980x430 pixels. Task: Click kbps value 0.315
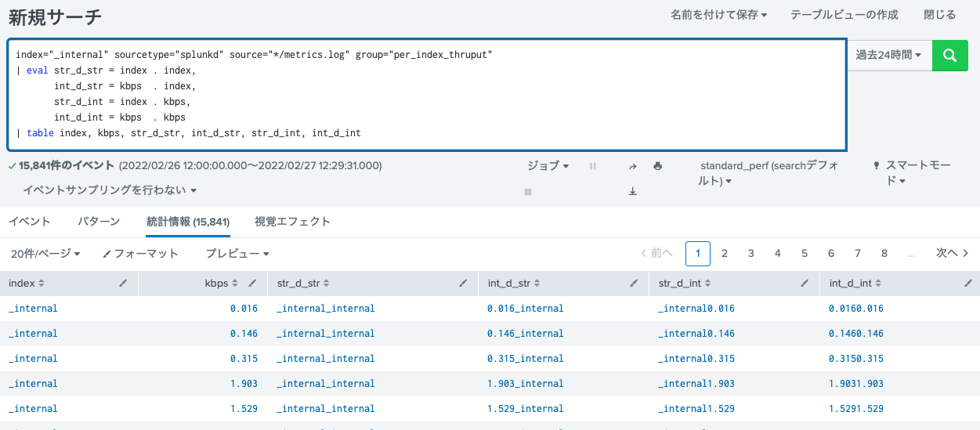tap(244, 359)
